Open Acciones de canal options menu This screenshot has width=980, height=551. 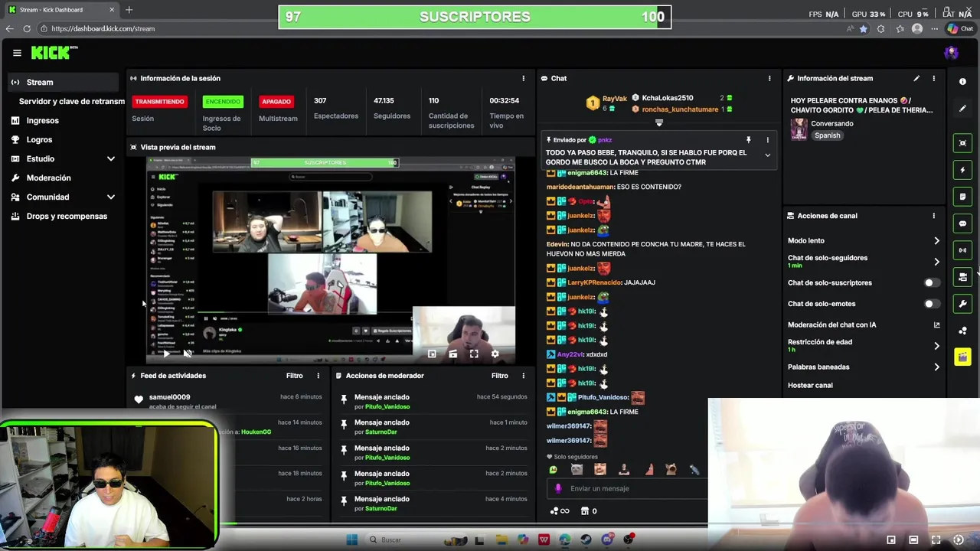[x=933, y=216]
